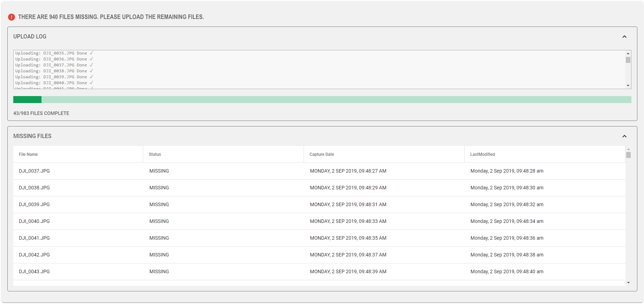The image size is (644, 305).
Task: Collapse the Missing Files panel chevron
Action: (624, 136)
